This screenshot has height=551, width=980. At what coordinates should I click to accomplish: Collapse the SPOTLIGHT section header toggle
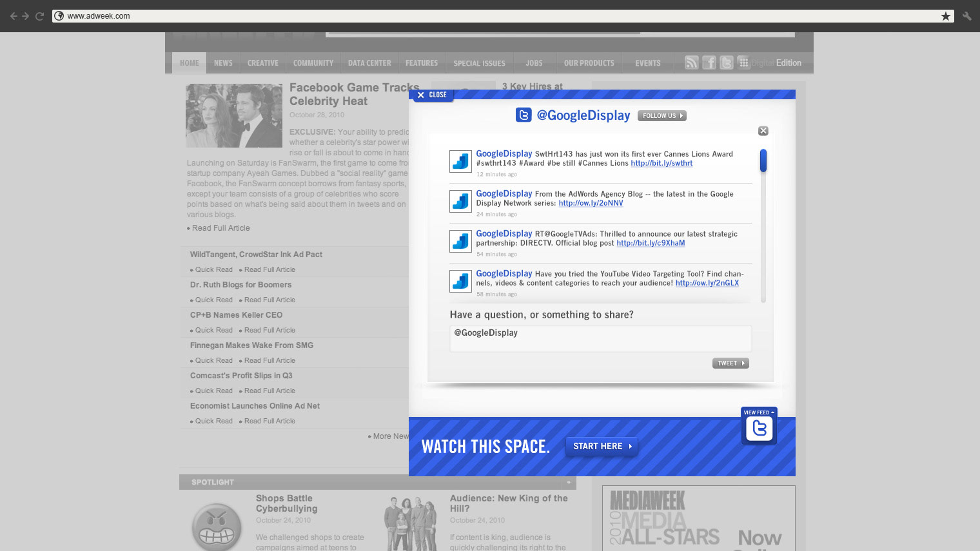coord(569,482)
